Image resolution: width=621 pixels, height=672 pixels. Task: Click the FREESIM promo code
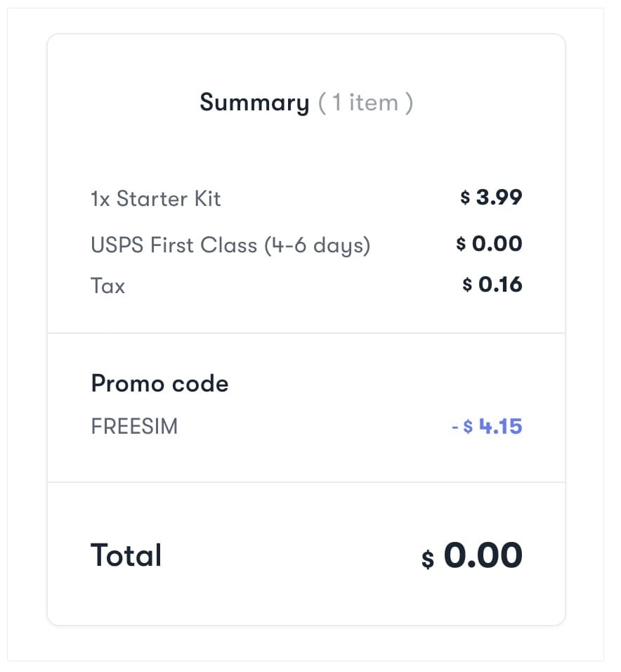[134, 427]
